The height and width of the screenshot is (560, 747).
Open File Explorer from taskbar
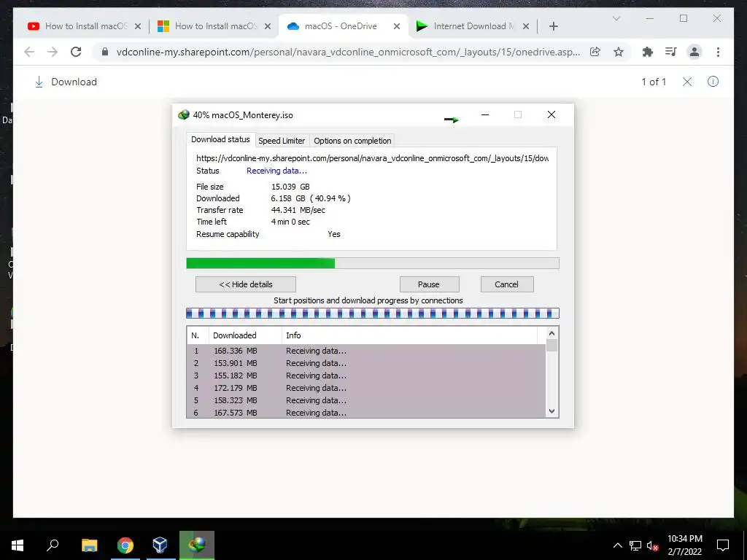tap(89, 545)
